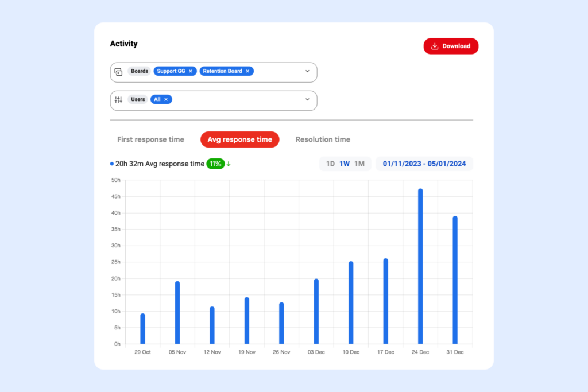Click the sliders icon in the Users filter
This screenshot has height=392, width=588.
[x=118, y=100]
